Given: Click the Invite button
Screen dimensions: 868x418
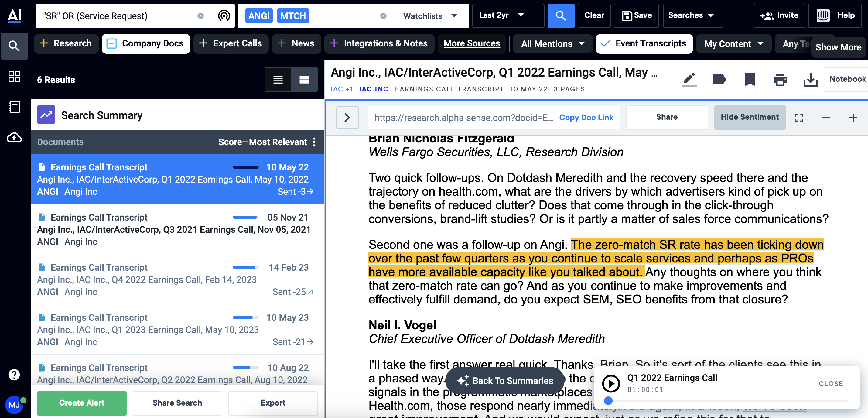Looking at the screenshot, I should pos(779,15).
